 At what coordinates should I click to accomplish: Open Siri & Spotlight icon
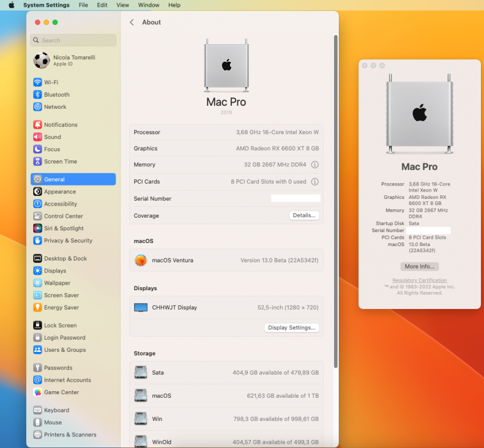tap(38, 229)
